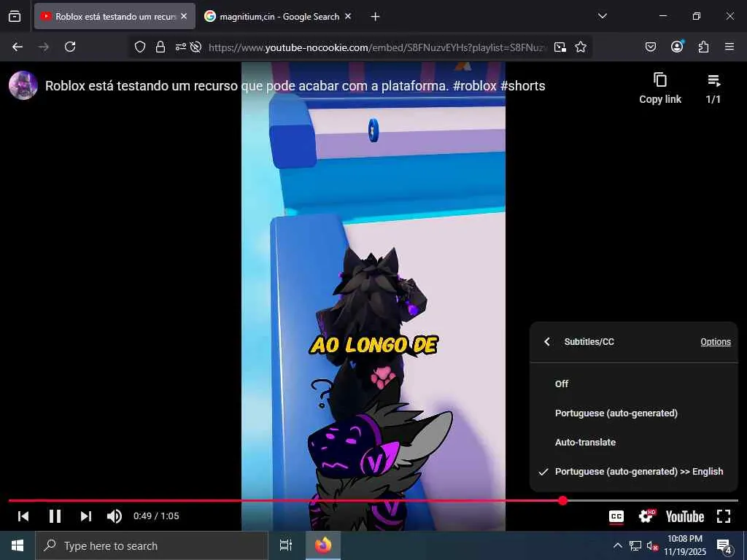Switch to the Roblox YouTube tab

point(115,16)
